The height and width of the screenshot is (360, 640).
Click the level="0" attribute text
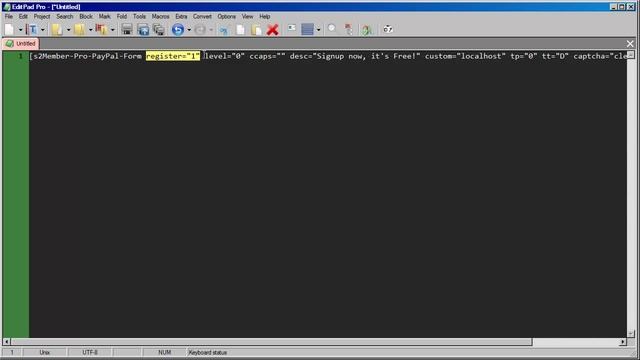click(x=224, y=56)
